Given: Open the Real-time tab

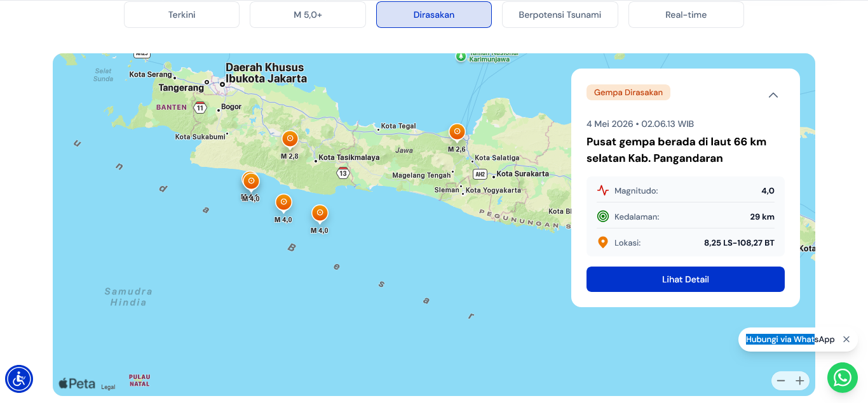Looking at the screenshot, I should (686, 15).
